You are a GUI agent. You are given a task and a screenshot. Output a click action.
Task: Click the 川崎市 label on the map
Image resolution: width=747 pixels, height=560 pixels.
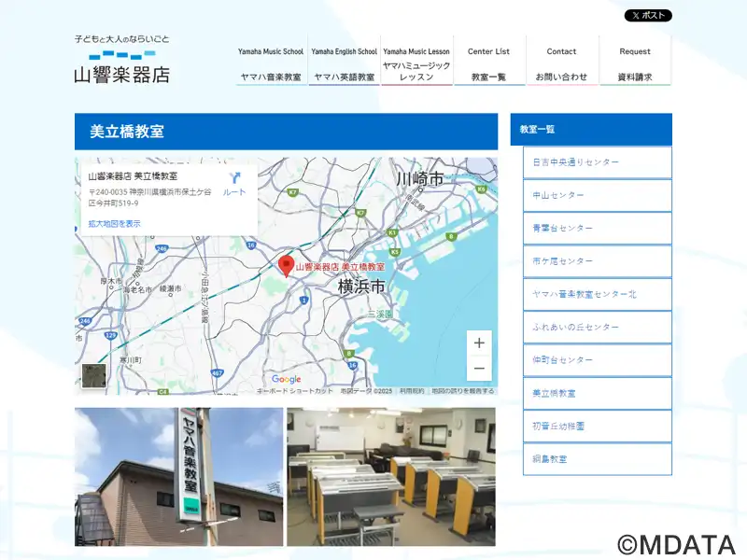click(419, 179)
